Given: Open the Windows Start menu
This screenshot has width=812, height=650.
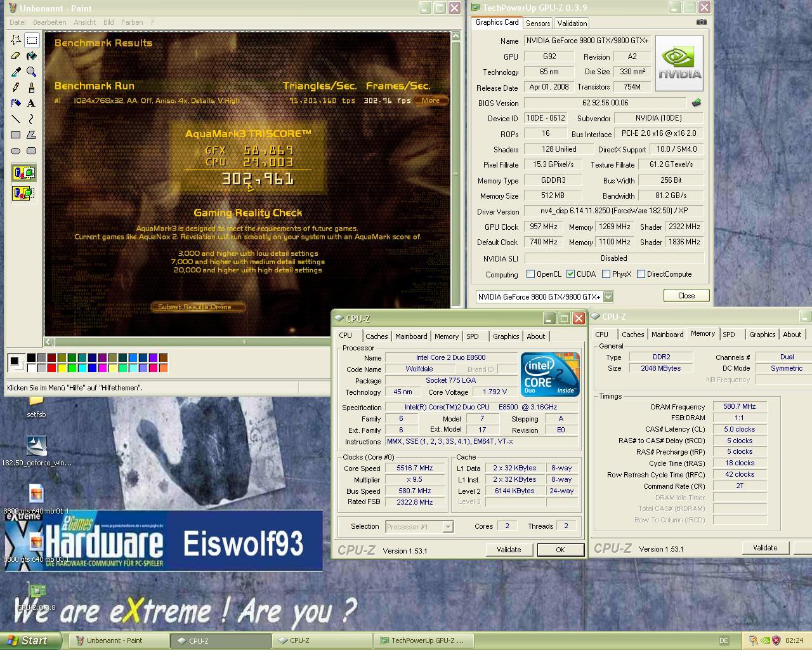Looking at the screenshot, I should coord(30,640).
